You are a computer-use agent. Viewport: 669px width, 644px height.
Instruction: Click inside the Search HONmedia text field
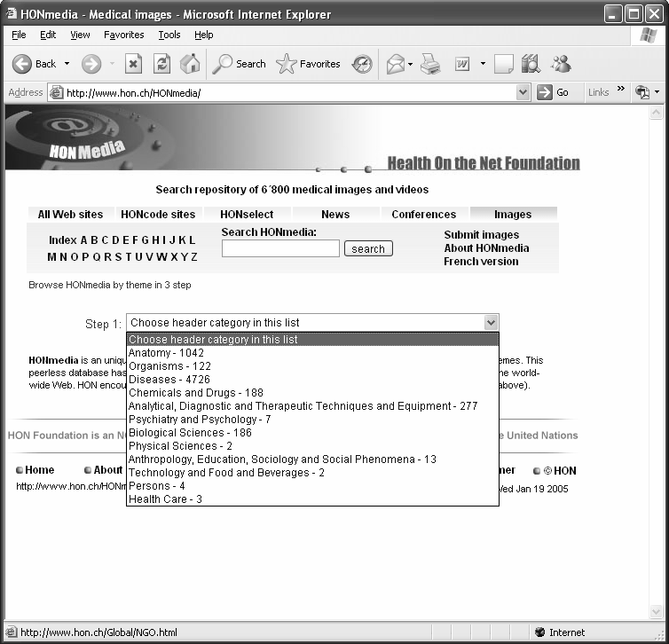pos(280,248)
